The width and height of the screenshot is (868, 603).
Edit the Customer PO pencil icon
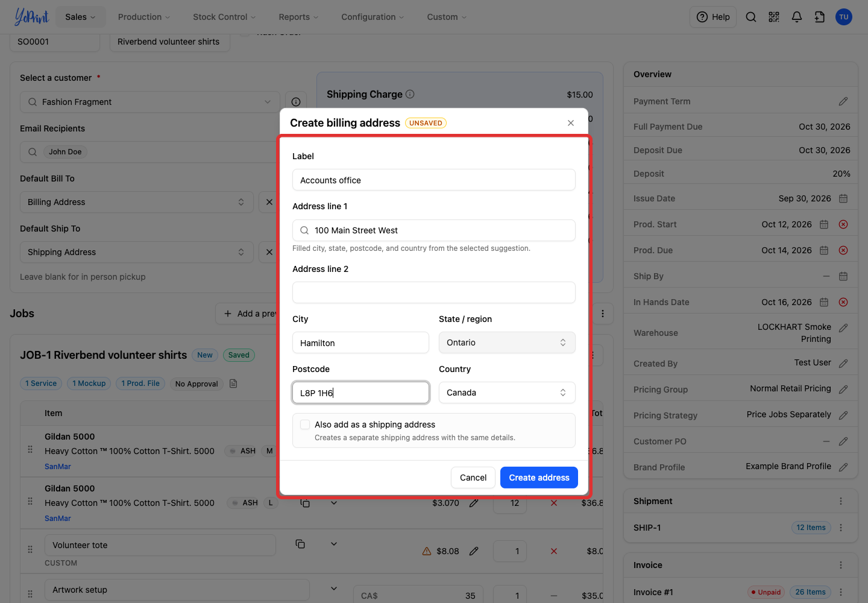(x=843, y=441)
